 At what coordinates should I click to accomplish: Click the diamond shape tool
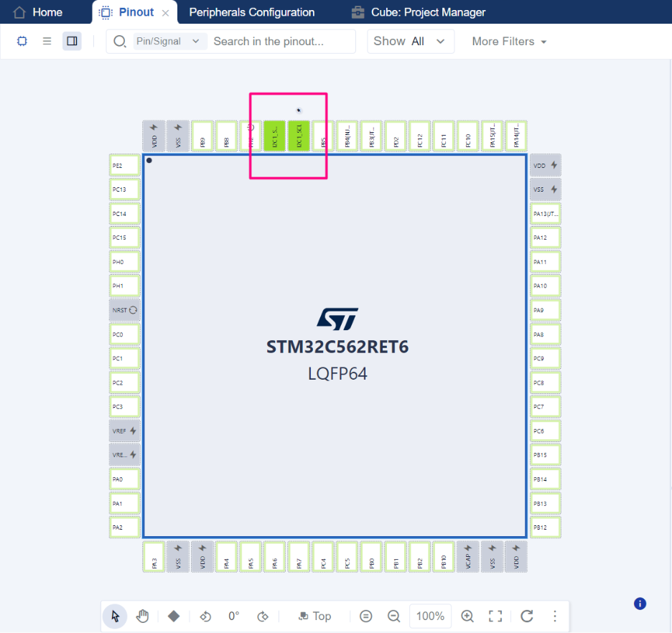click(174, 616)
